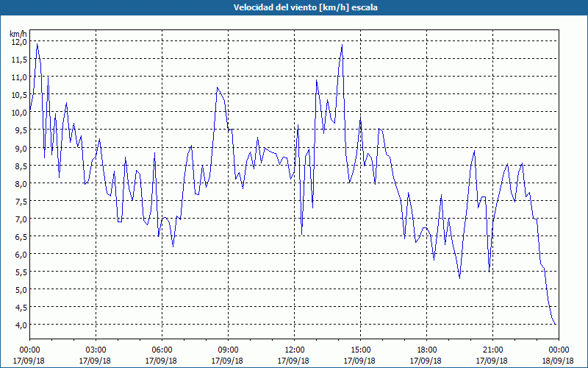Click the "17/09/18" date under 03:00
The height and width of the screenshot is (368, 588).
click(x=96, y=361)
